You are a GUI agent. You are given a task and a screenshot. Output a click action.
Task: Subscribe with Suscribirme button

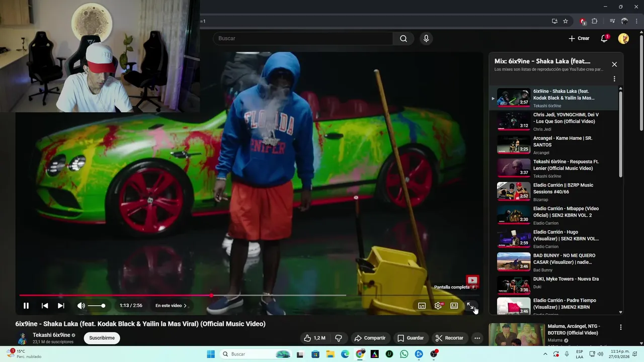(x=102, y=338)
